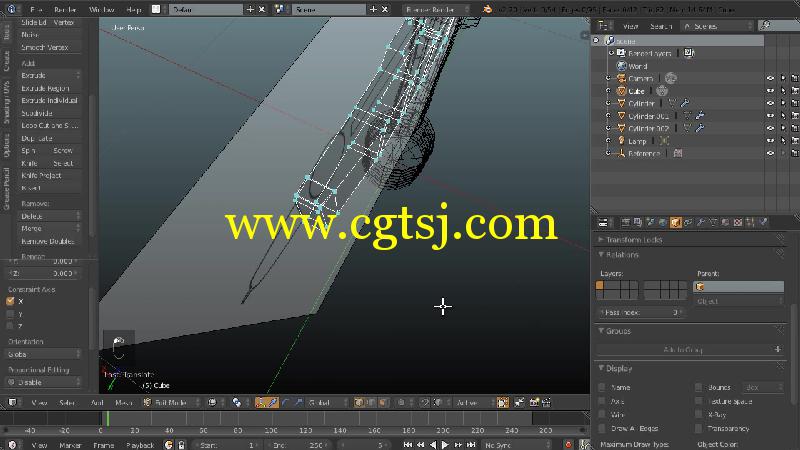Screen dimensions: 800x450
Task: Expand the Cylinder.001 tree item
Action: pyautogui.click(x=608, y=116)
